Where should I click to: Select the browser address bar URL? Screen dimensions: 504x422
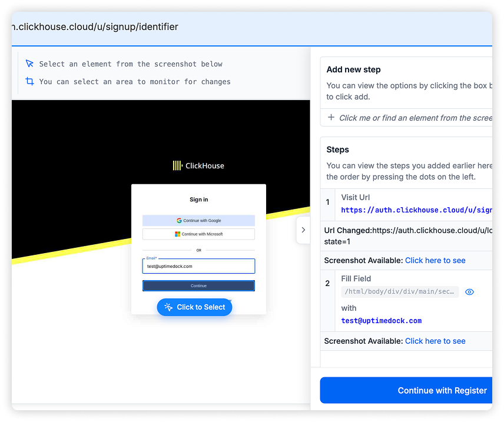[x=94, y=26]
